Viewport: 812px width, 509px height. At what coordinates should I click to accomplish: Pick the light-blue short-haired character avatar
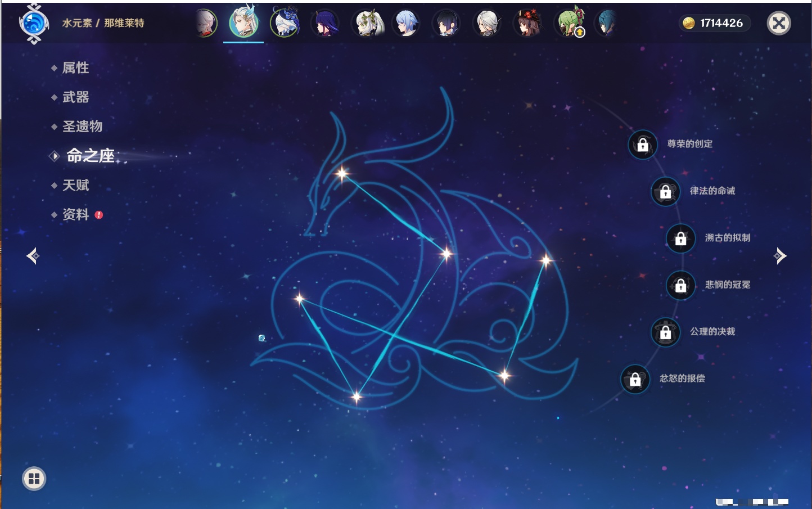406,23
